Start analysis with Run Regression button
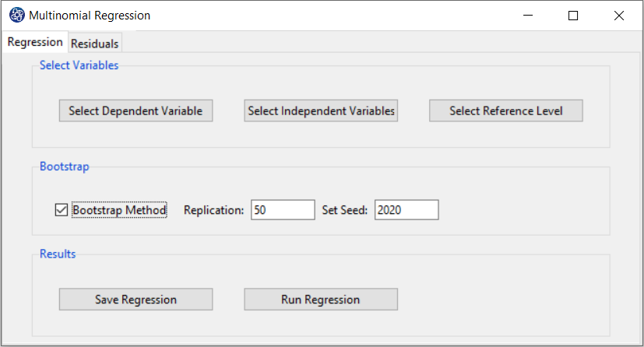The image size is (644, 347). [x=320, y=300]
